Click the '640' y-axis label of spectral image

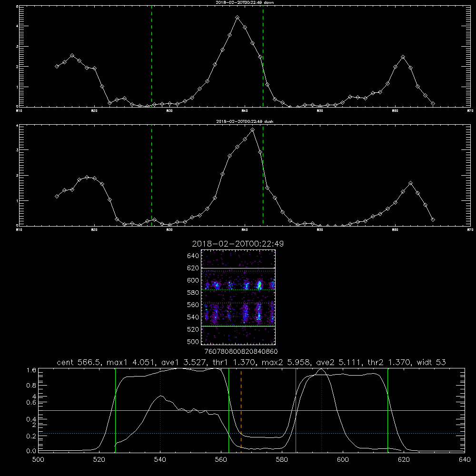pyautogui.click(x=193, y=256)
